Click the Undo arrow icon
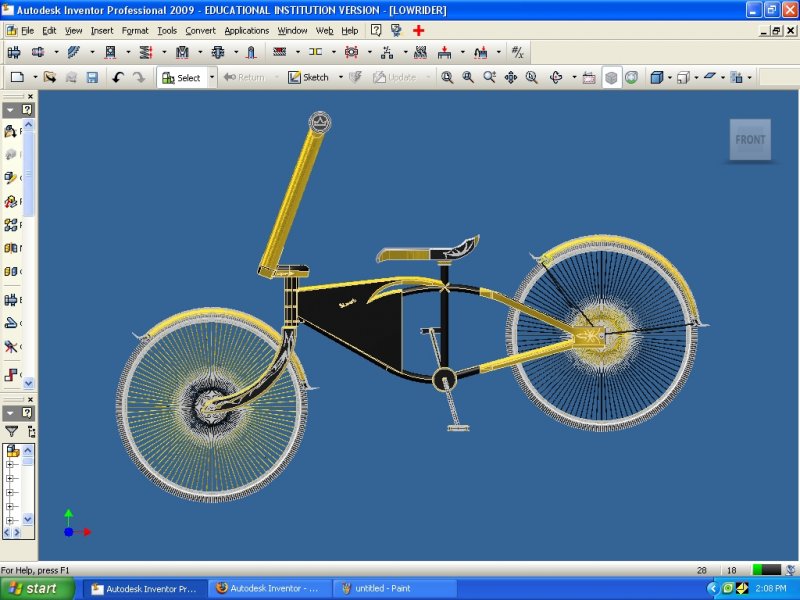 118,77
